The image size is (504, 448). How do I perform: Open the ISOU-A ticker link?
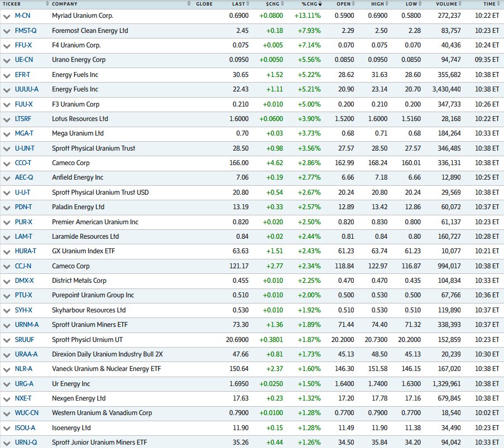25,427
